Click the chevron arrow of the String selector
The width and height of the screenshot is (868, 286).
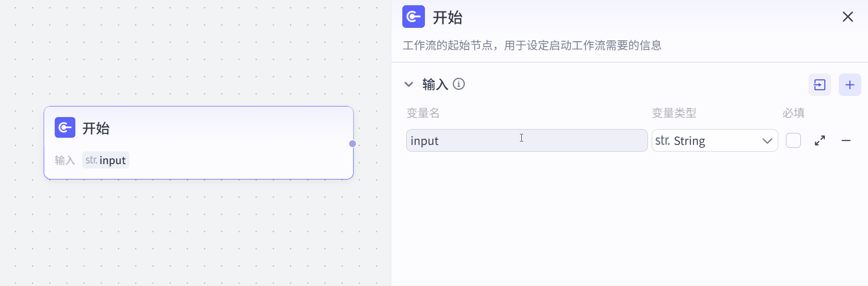(x=768, y=141)
